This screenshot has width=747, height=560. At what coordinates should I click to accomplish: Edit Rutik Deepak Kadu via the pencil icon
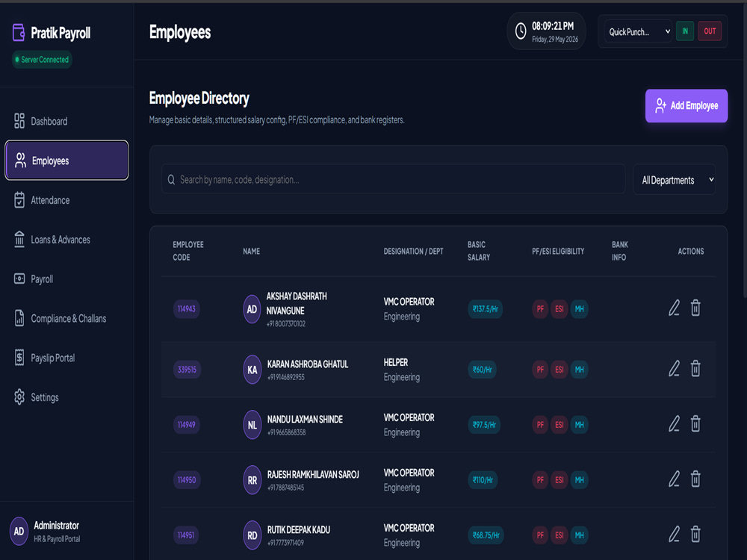pos(674,535)
